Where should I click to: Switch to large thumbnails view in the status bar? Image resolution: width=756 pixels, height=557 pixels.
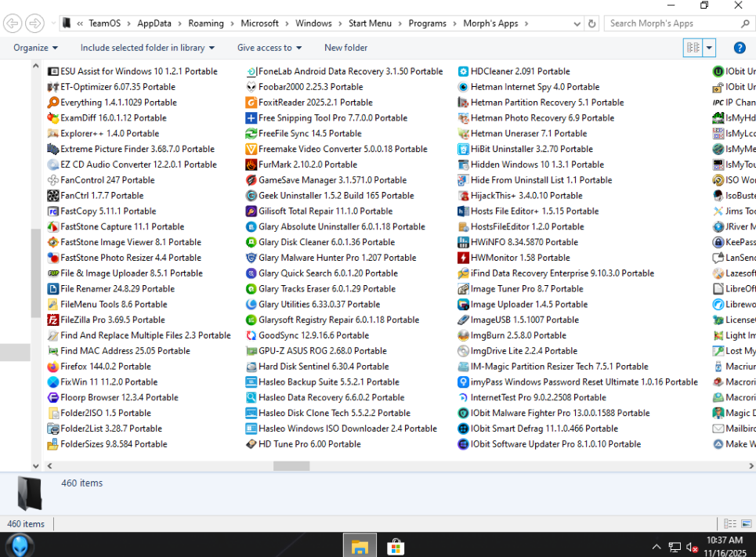[x=745, y=524]
